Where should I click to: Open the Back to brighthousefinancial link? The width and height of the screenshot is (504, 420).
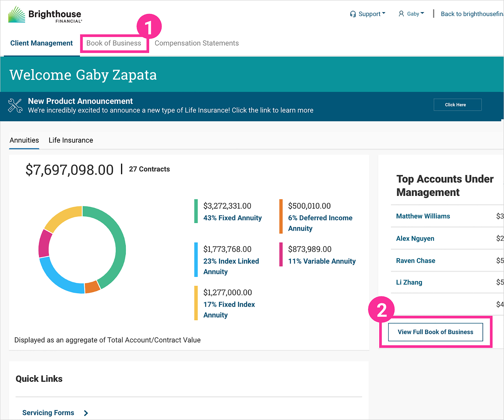472,14
